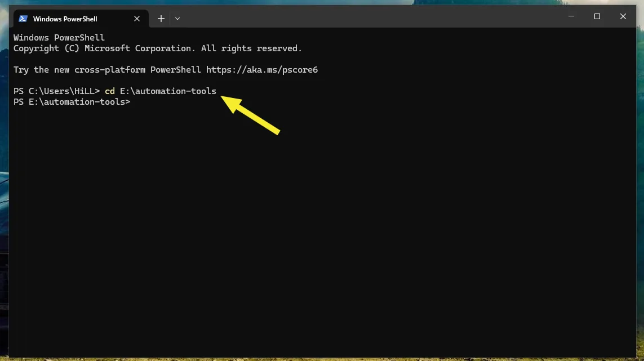Maximize the terminal window
The height and width of the screenshot is (361, 644).
pyautogui.click(x=597, y=17)
